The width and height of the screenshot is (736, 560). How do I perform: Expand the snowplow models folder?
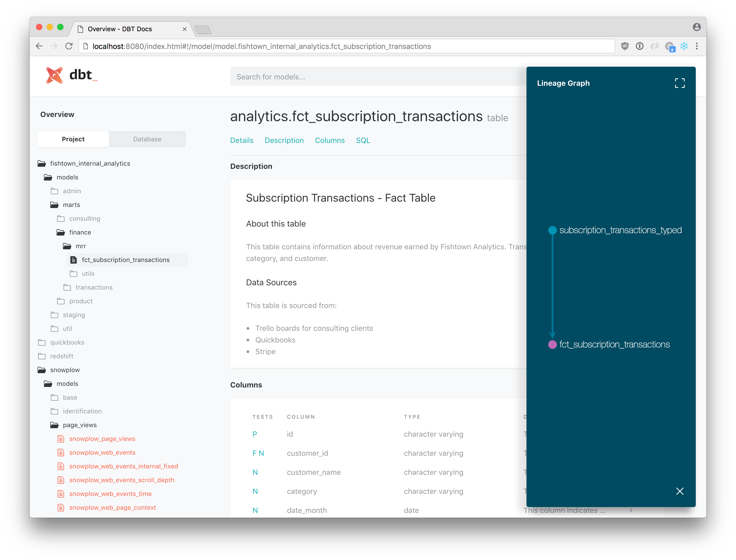click(68, 383)
